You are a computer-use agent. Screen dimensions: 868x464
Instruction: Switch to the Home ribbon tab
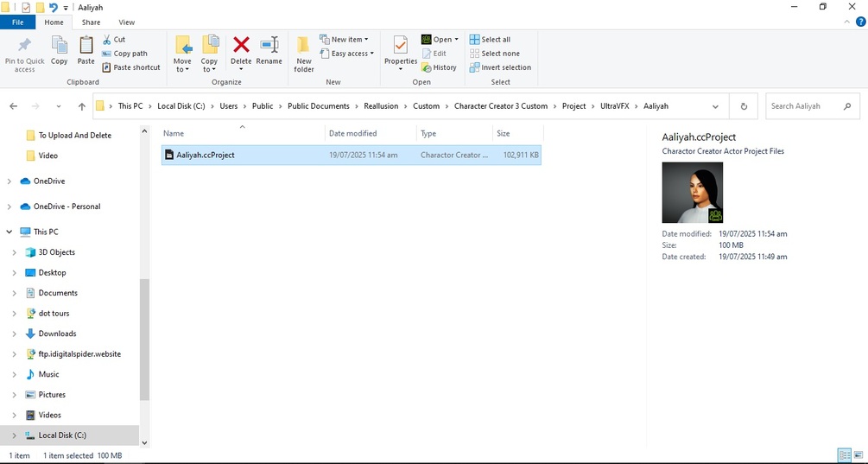54,22
